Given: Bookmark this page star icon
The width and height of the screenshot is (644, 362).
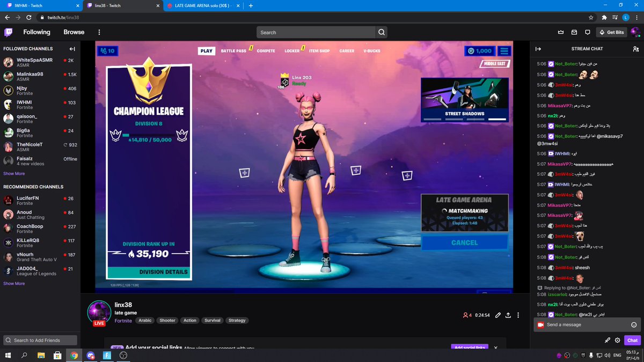Looking at the screenshot, I should (x=591, y=17).
